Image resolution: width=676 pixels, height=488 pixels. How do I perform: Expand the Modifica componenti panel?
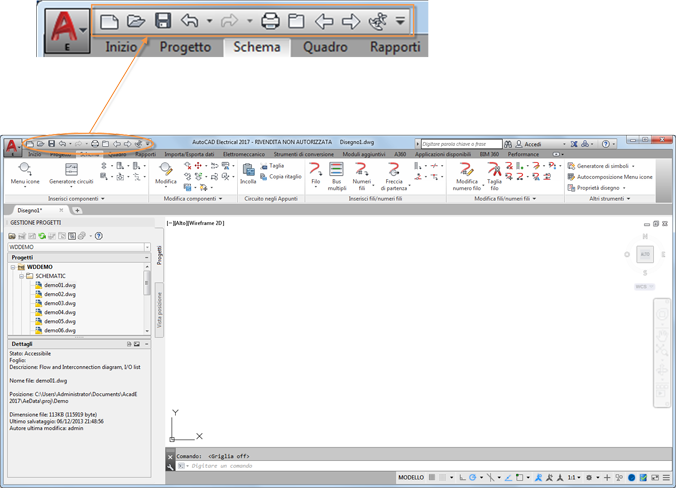193,199
